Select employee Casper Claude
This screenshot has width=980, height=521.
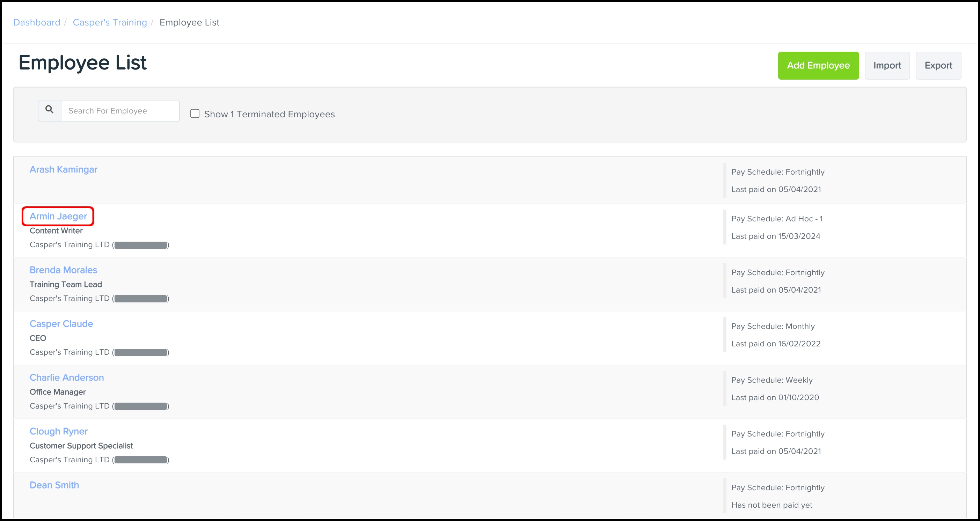[61, 324]
